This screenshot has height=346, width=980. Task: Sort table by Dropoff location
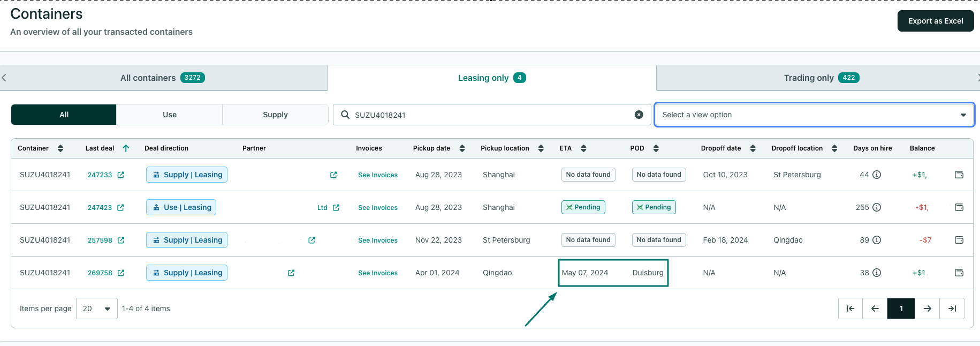[x=834, y=148]
